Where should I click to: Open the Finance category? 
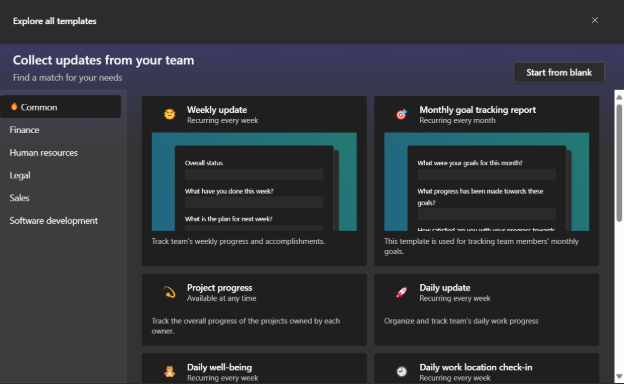[x=24, y=130]
